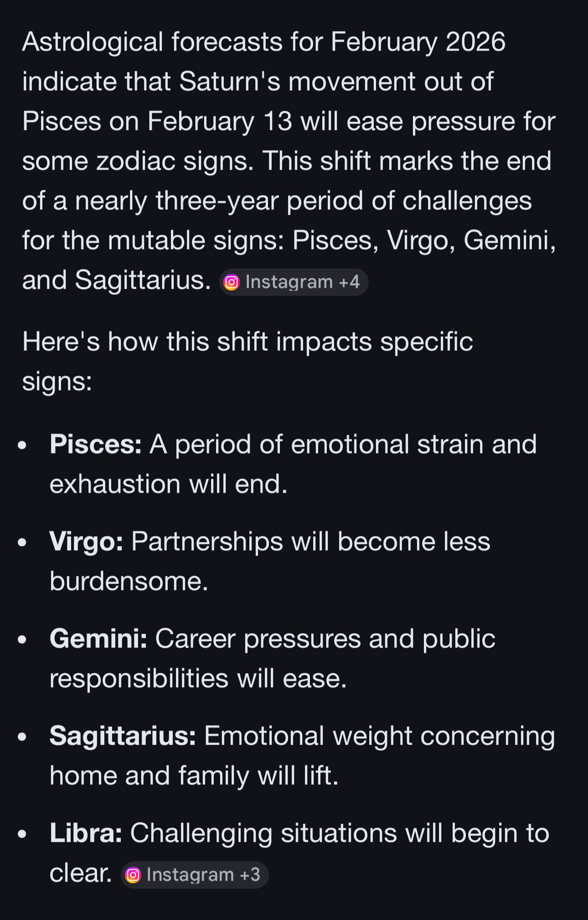Click the bold "Virgo:" label
The width and height of the screenshot is (588, 920).
(x=86, y=541)
